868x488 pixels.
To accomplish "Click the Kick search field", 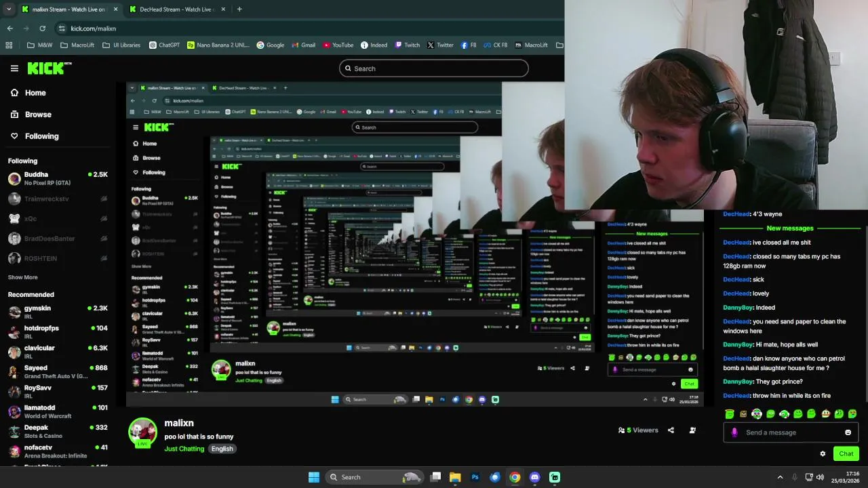I will coord(433,68).
